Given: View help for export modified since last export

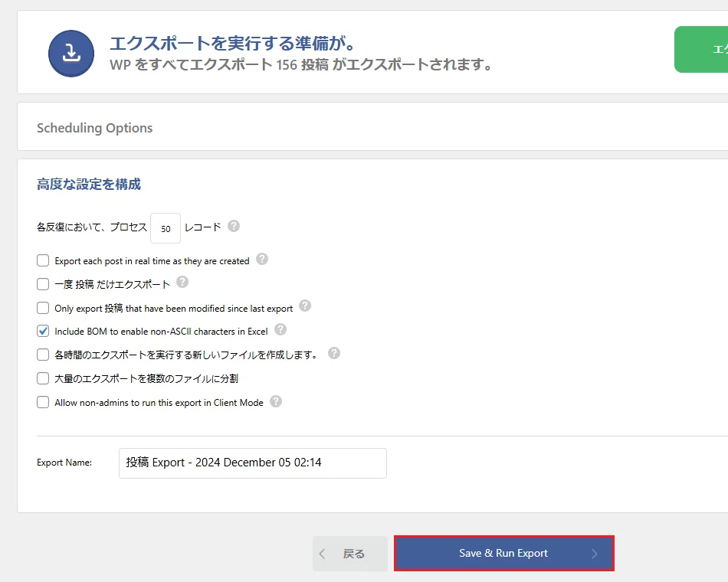Looking at the screenshot, I should click(x=304, y=306).
